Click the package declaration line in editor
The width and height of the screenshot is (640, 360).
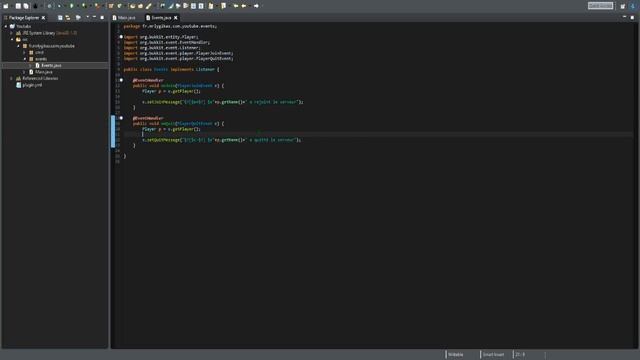[170, 26]
